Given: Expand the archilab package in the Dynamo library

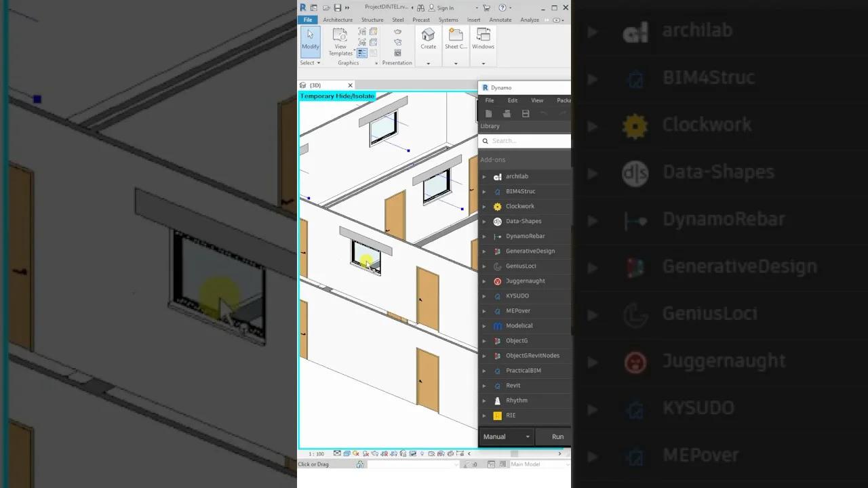Looking at the screenshot, I should 484,176.
